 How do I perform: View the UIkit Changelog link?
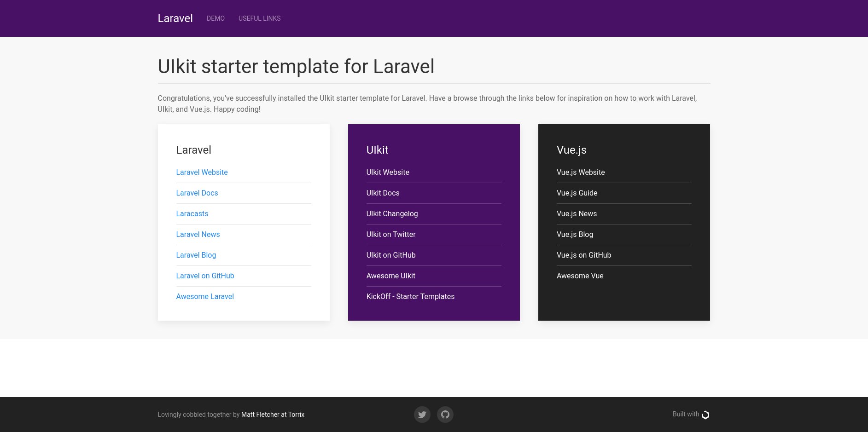392,213
